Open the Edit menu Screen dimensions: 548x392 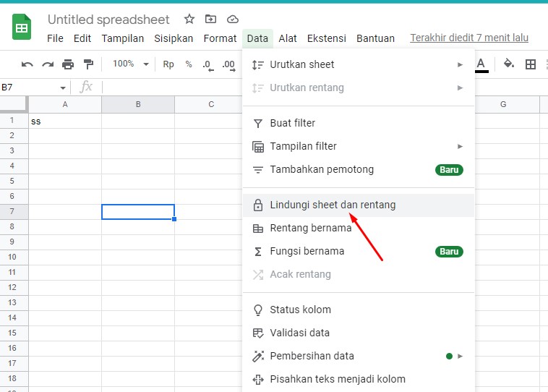tap(82, 38)
